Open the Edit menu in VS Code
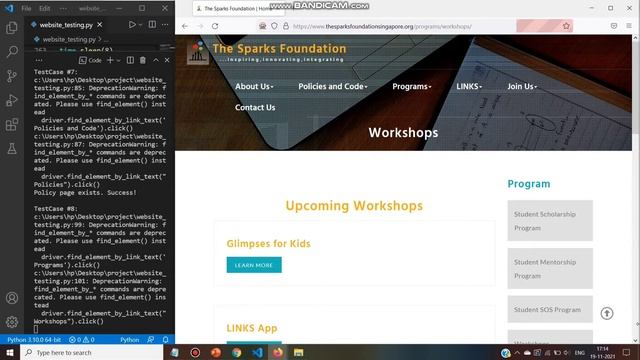Viewport: 640px width, 360px height. click(x=44, y=8)
